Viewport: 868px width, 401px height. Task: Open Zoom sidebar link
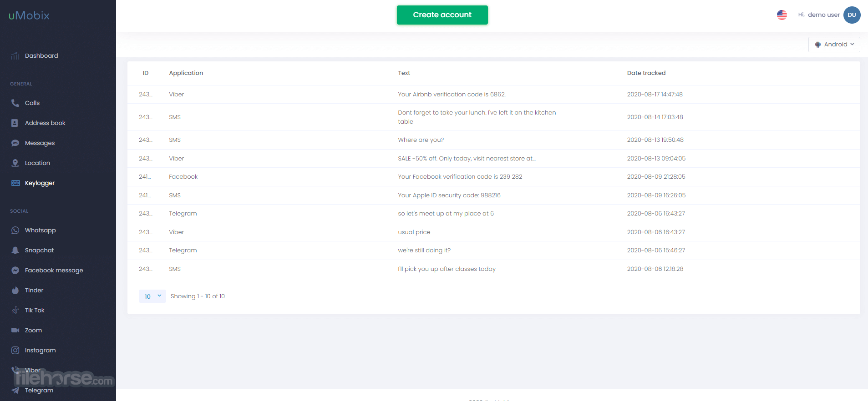click(33, 331)
